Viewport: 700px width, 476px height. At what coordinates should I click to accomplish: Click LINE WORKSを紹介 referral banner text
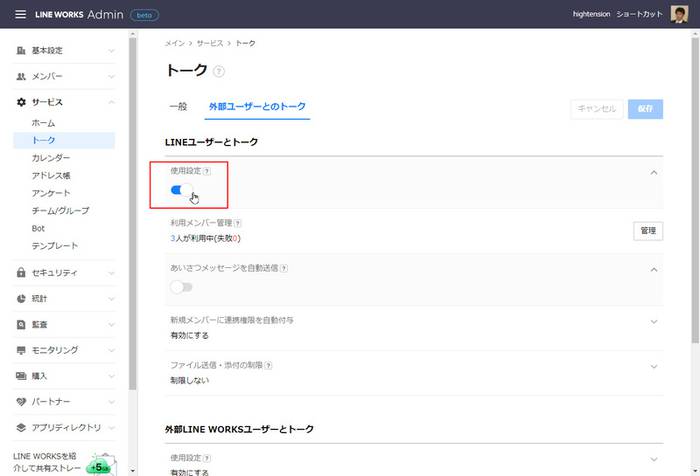point(47,462)
